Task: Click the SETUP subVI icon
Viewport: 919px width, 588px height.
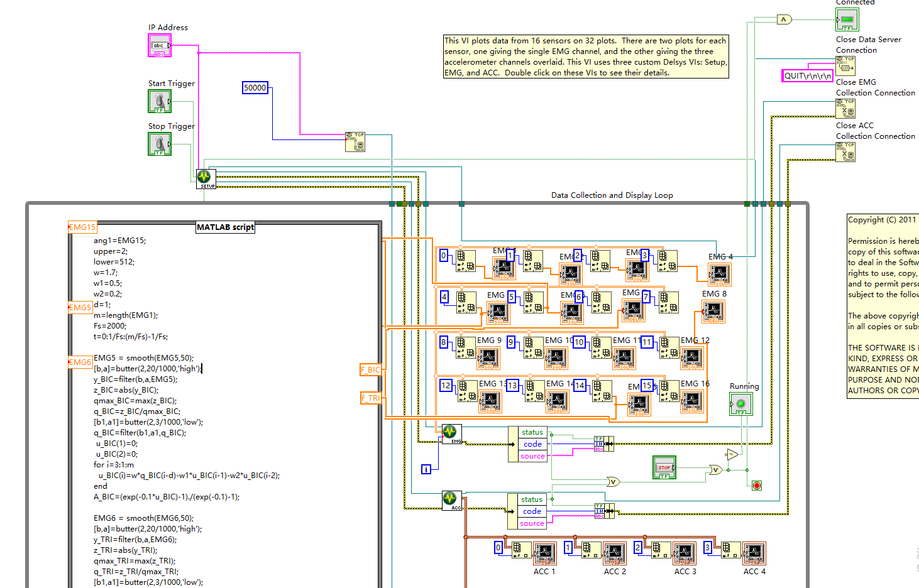Action: point(206,178)
